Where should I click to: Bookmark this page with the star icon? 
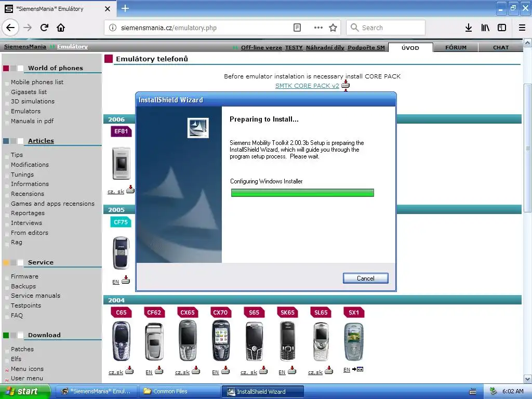click(333, 28)
